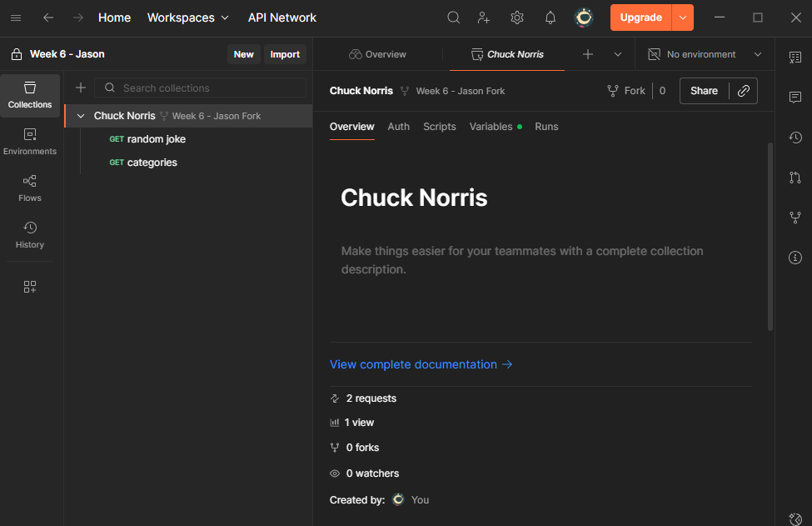Click collection description placeholder text

pyautogui.click(x=522, y=260)
